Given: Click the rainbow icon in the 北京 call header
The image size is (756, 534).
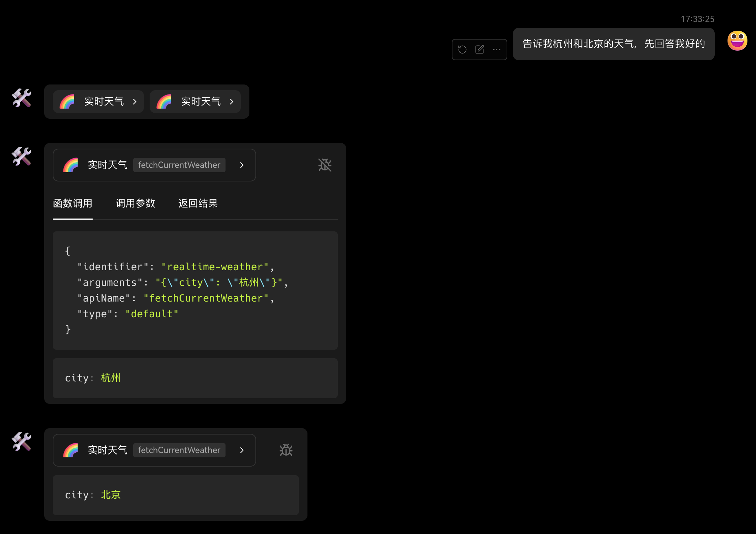Looking at the screenshot, I should point(71,450).
